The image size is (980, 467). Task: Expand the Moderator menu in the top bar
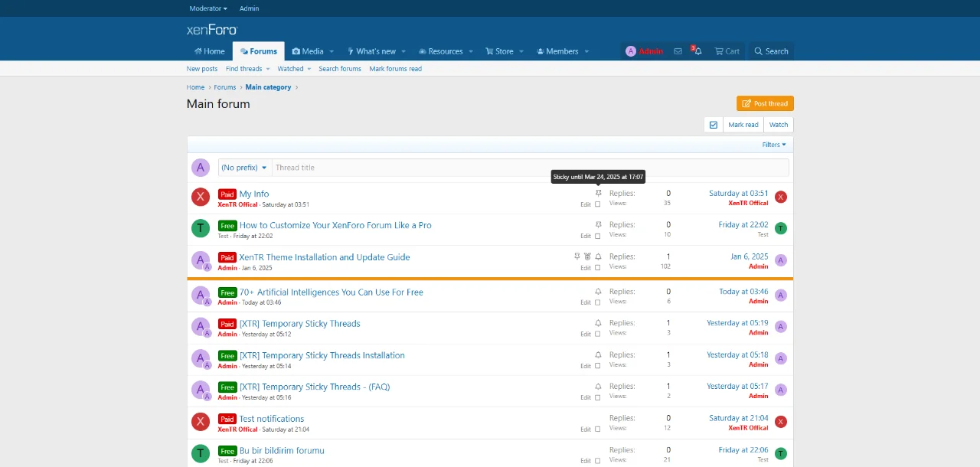pos(208,8)
